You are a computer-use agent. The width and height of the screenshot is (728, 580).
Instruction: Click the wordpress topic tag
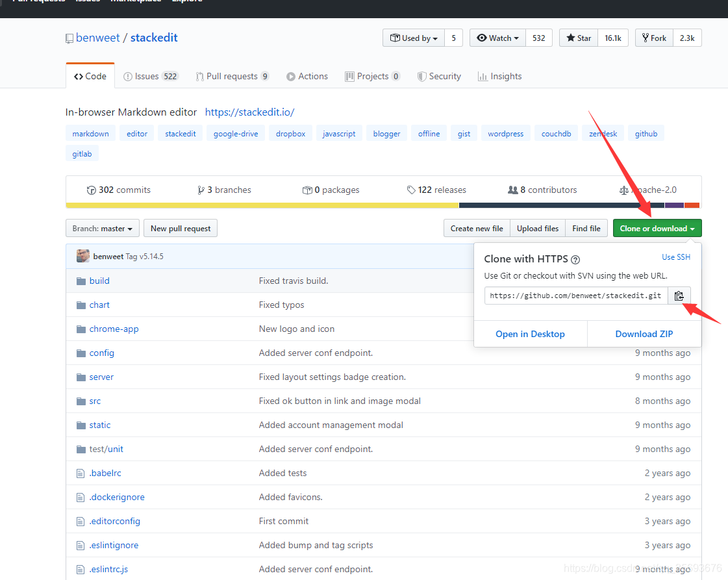506,134
